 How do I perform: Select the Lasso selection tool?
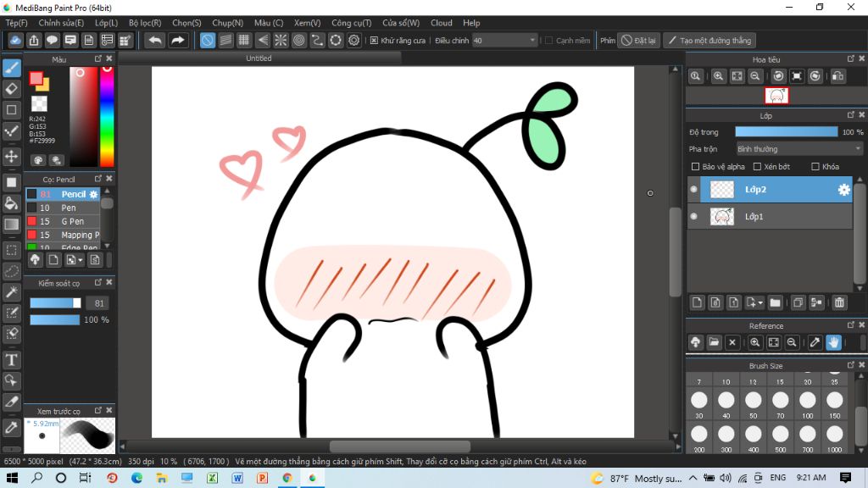[12, 271]
